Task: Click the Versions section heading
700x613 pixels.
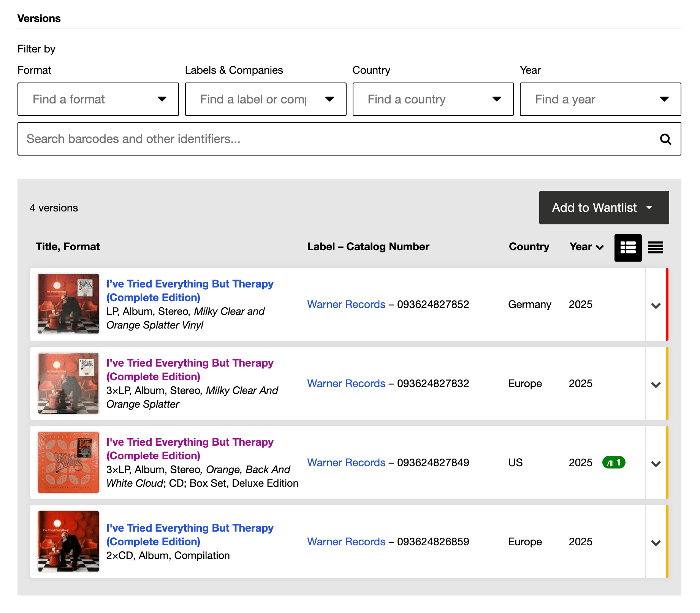Action: pyautogui.click(x=39, y=19)
